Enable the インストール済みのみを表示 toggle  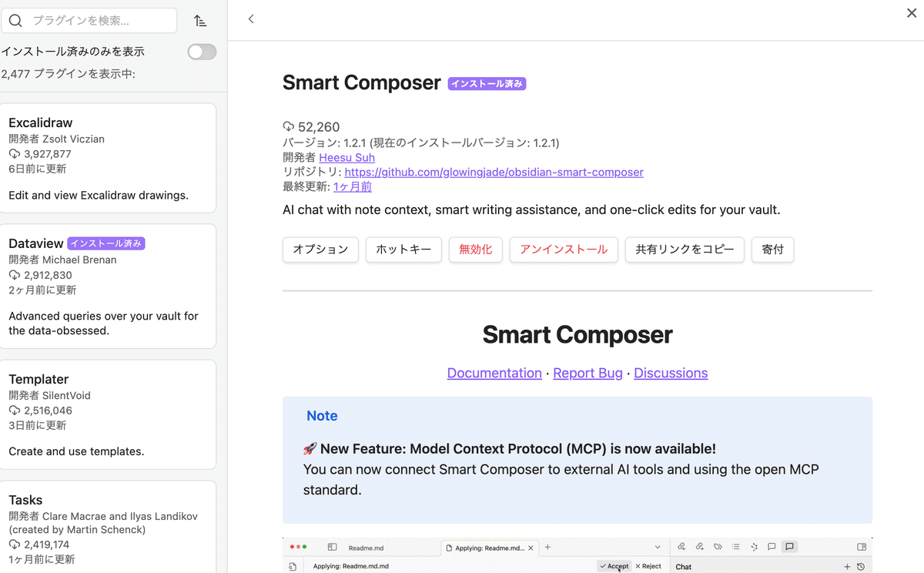pos(201,52)
